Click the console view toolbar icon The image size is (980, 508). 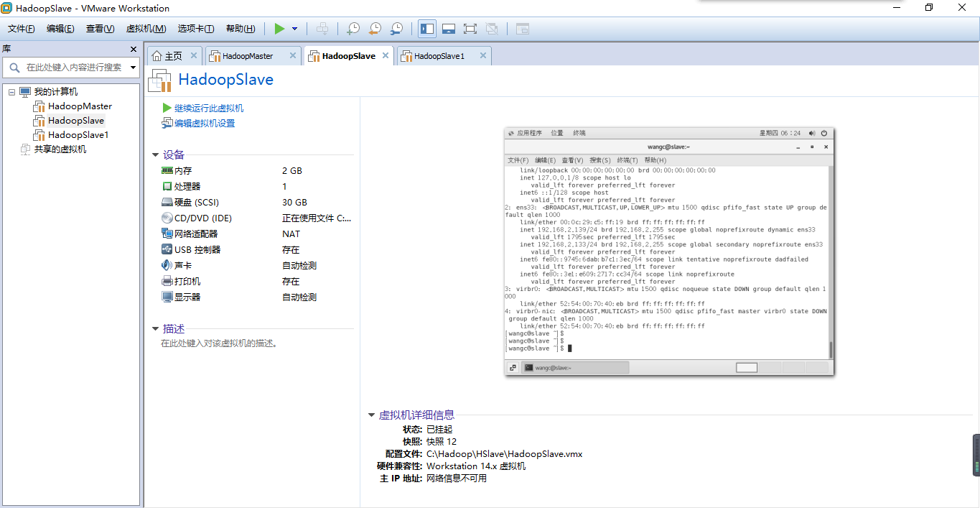[523, 29]
